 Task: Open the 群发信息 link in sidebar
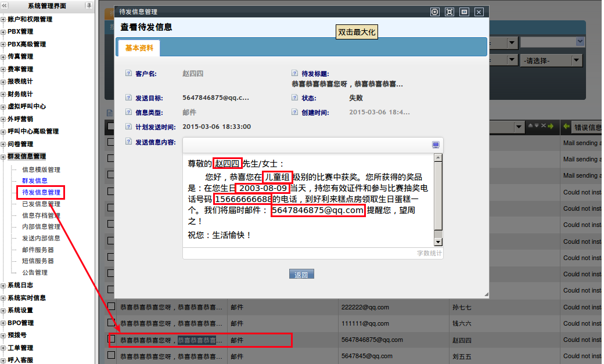coord(35,181)
